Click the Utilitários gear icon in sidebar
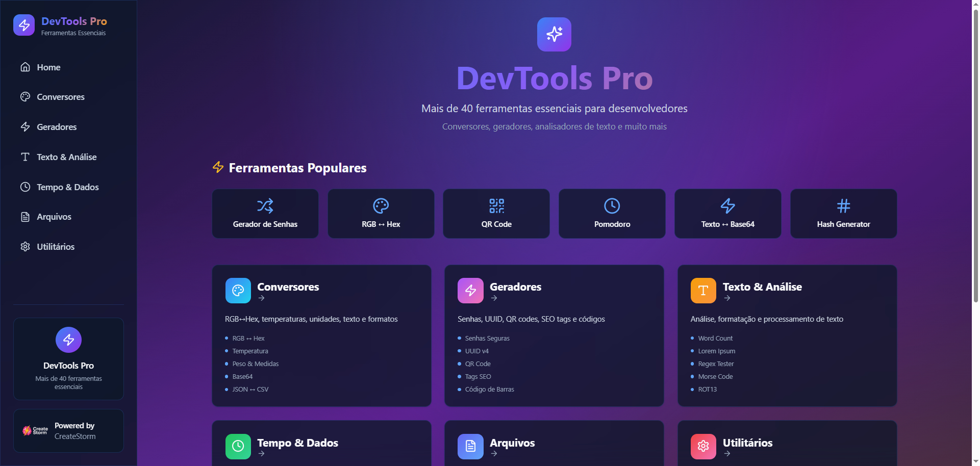980x466 pixels. (25, 246)
